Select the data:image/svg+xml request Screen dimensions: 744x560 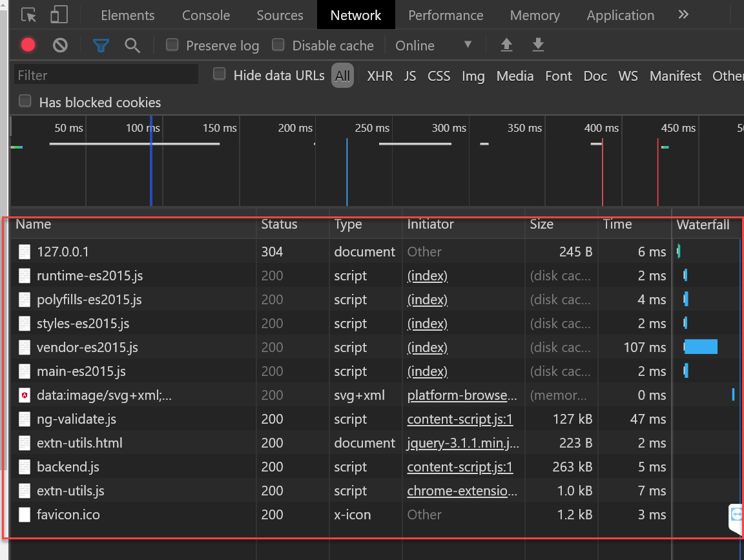click(x=377, y=395)
